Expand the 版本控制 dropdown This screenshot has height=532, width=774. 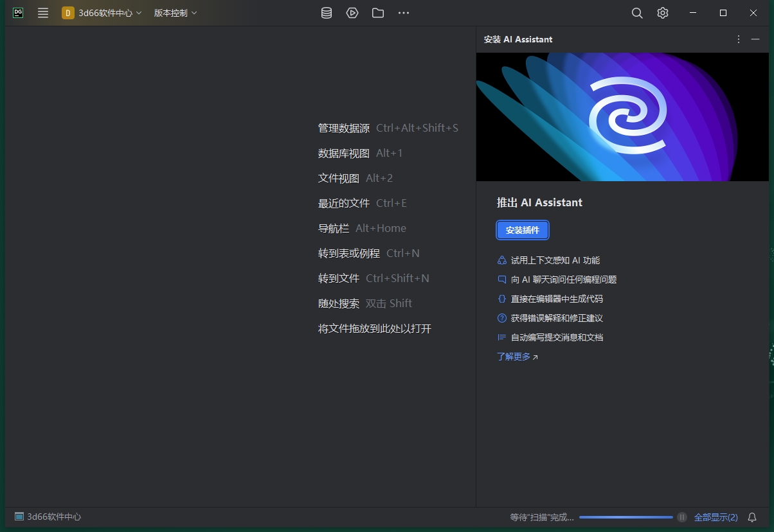(175, 13)
